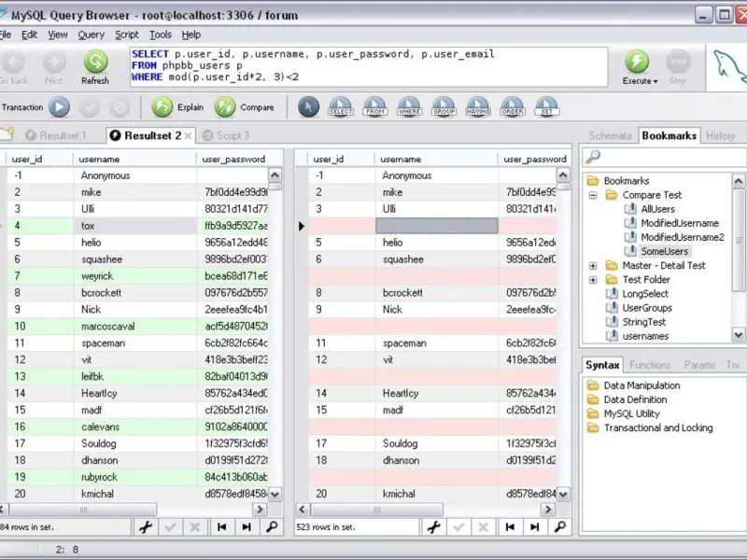The image size is (747, 560).
Task: Click the Compare resultsets icon
Action: pos(225,107)
